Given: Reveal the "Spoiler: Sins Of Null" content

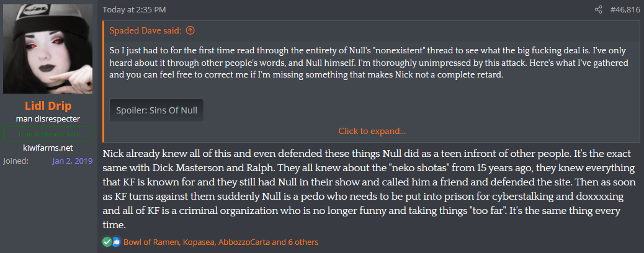Looking at the screenshot, I should (x=156, y=111).
